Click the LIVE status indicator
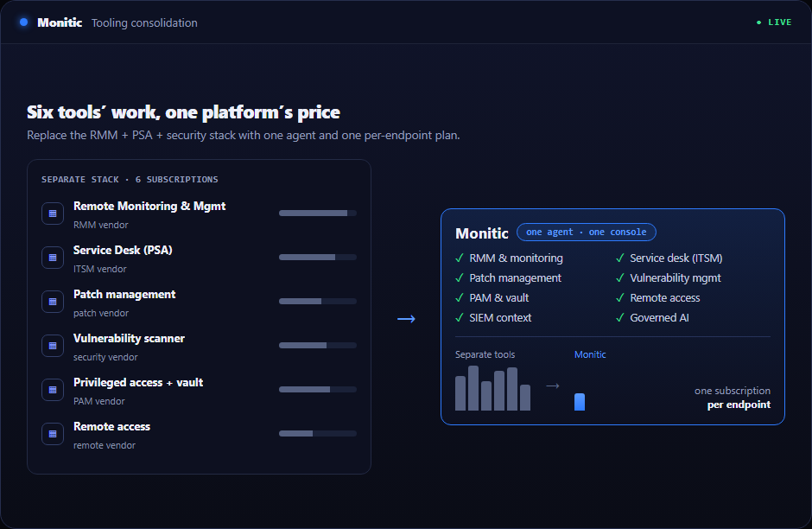This screenshot has width=812, height=529. (x=774, y=22)
